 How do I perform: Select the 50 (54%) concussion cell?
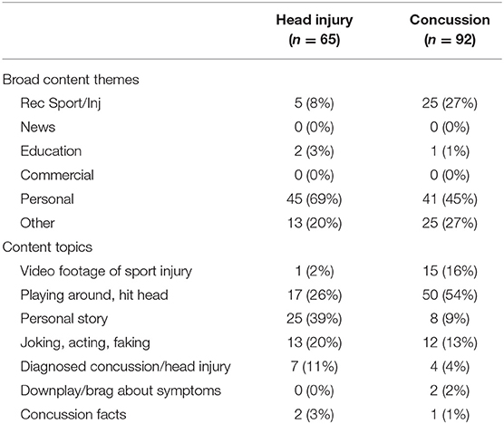click(450, 295)
